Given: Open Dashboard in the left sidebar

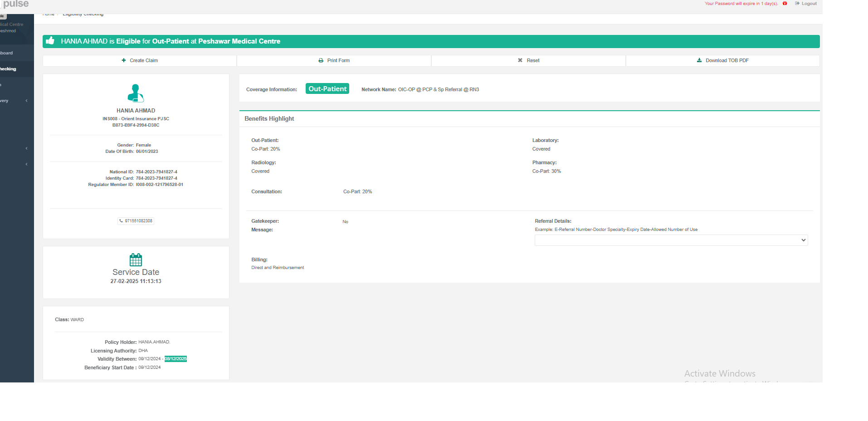Looking at the screenshot, I should point(7,53).
